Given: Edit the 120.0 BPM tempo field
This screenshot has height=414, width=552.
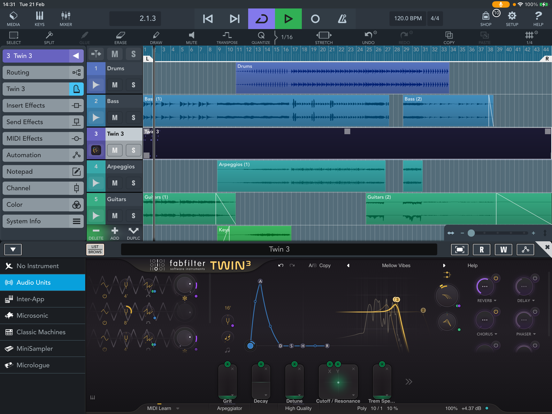Looking at the screenshot, I should tap(408, 18).
